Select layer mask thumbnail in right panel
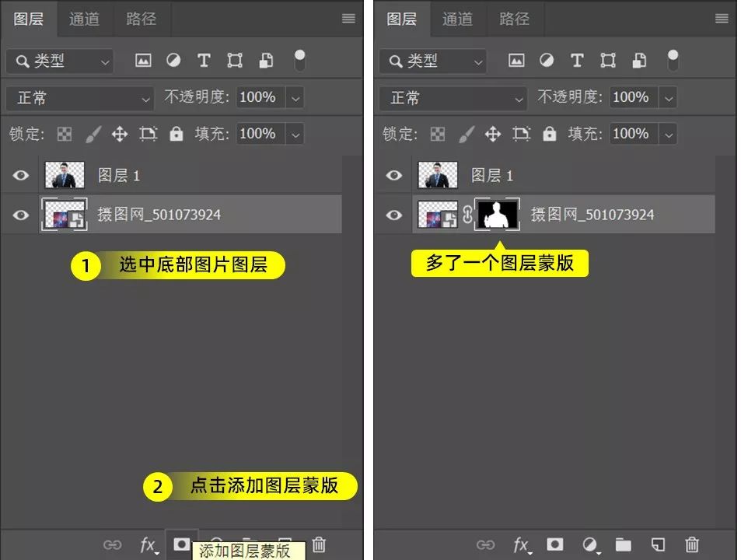 (497, 215)
